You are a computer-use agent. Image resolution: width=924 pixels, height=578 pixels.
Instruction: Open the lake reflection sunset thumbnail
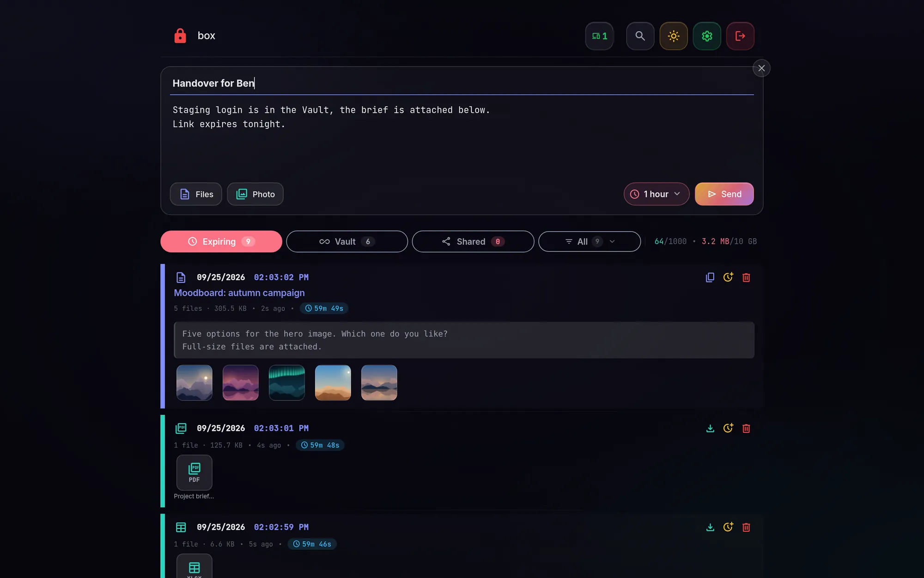379,383
